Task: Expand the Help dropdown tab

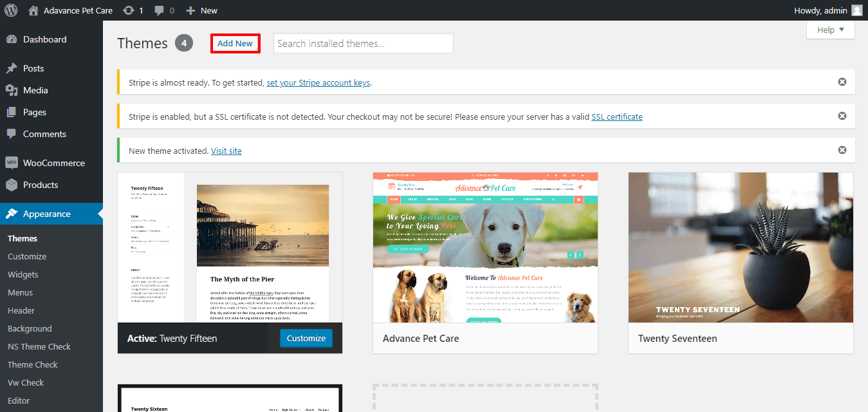Action: pos(830,30)
